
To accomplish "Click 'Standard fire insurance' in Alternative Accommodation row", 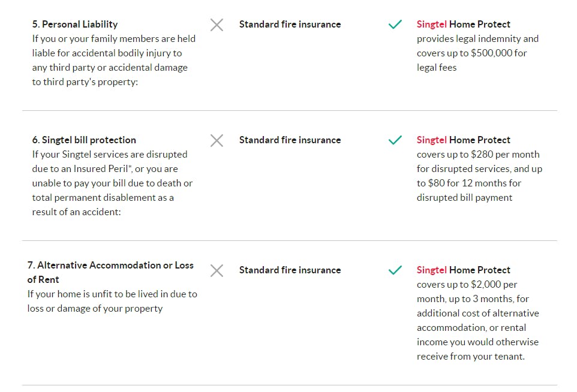I will pyautogui.click(x=290, y=270).
